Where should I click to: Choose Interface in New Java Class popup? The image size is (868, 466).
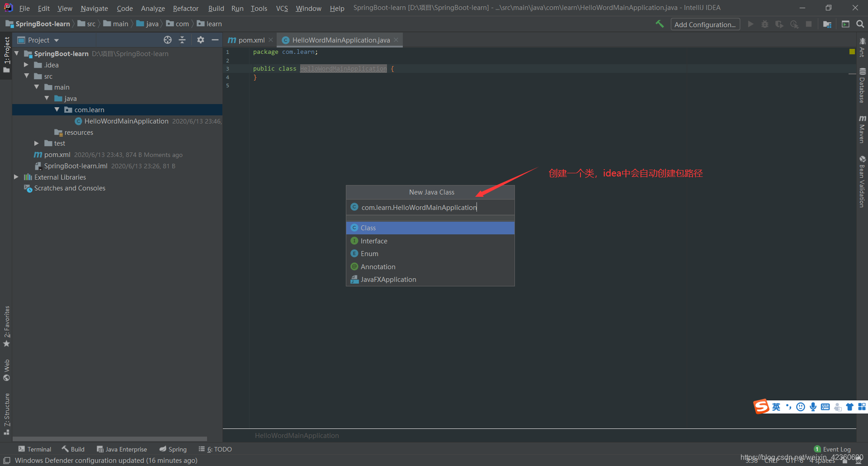pos(430,241)
